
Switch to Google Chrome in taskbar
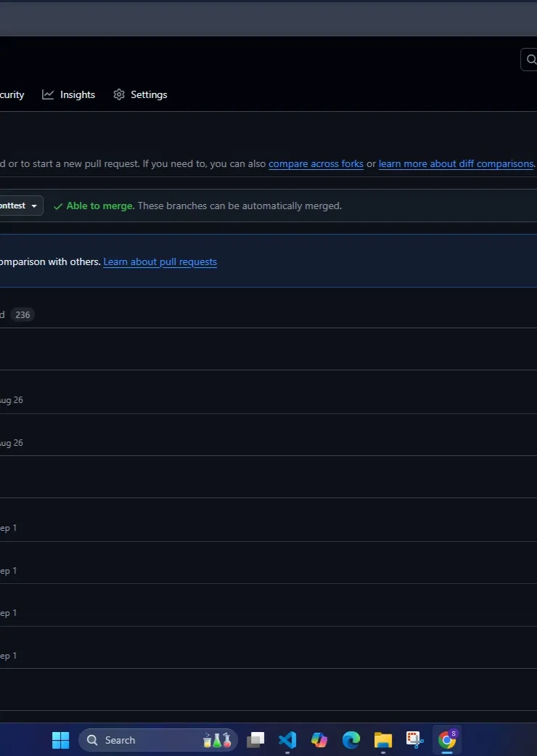[448, 740]
